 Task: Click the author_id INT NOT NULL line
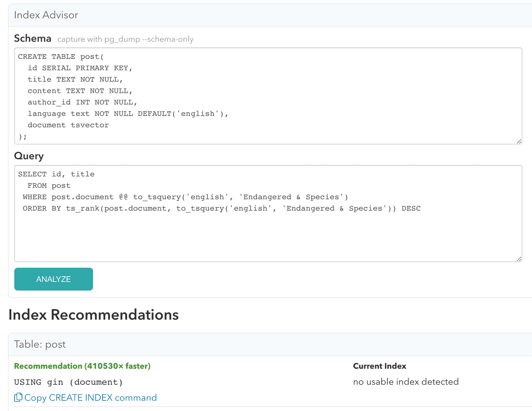[82, 102]
